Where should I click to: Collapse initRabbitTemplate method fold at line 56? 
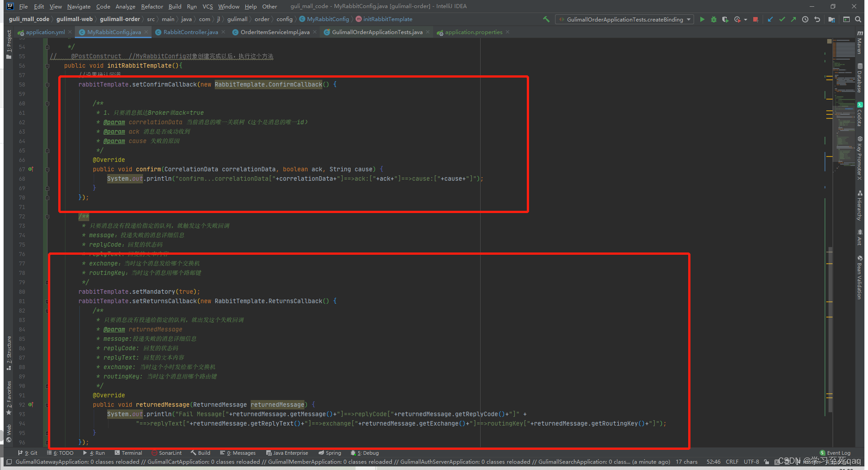coord(47,65)
